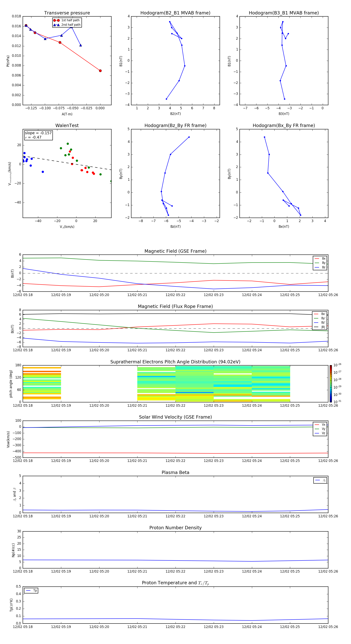The image size is (351, 644).
Task: Click the Hodogram(B2_B1 MVAB frame) title
Action: (175, 13)
